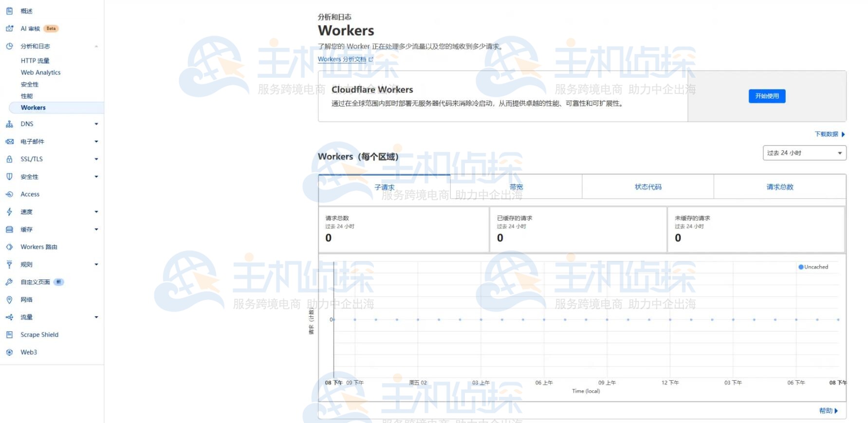The height and width of the screenshot is (423, 868).
Task: Open Scrape Shield menu item
Action: point(39,334)
